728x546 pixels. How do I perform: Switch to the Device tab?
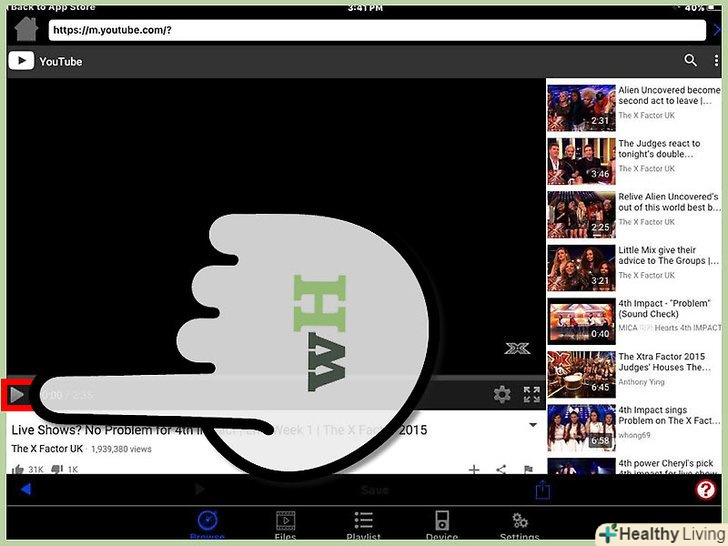pos(442,526)
